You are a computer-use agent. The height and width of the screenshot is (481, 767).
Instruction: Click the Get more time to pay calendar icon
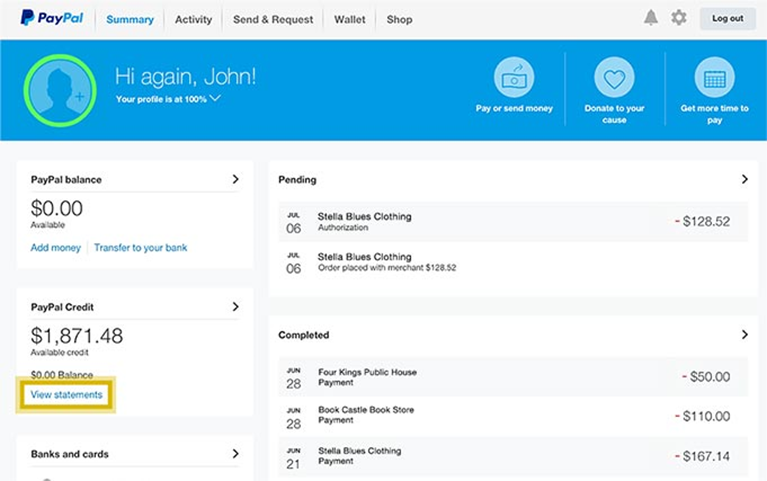click(714, 78)
